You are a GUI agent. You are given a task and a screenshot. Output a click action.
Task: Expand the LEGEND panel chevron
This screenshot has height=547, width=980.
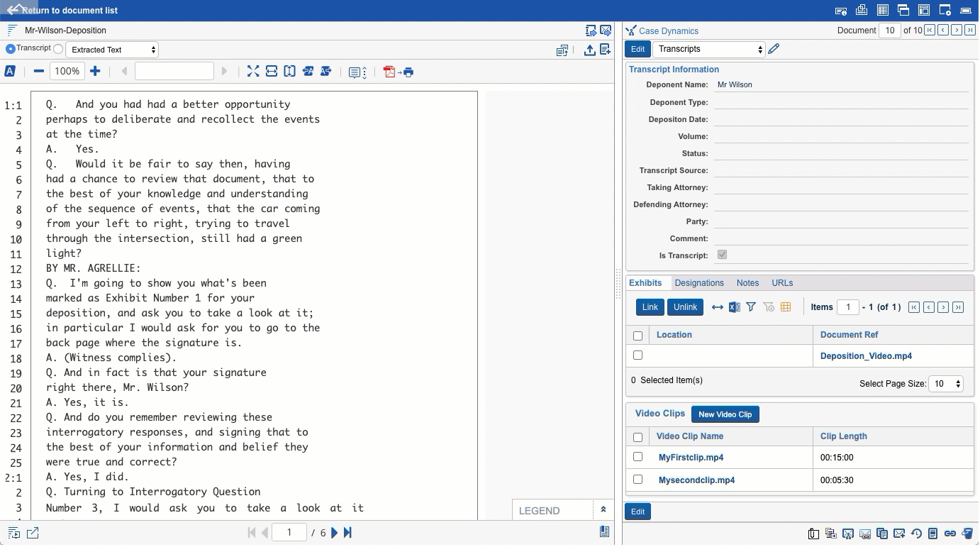pyautogui.click(x=603, y=510)
